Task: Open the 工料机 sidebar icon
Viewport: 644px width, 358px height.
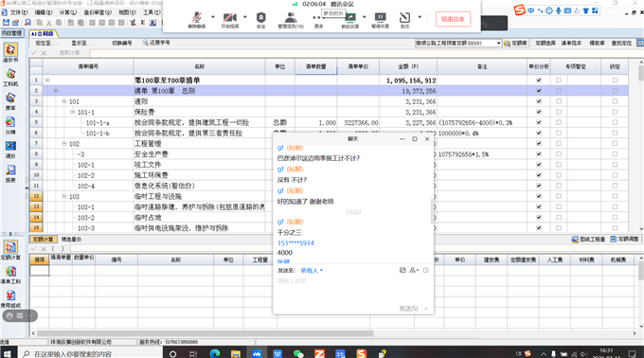Action: click(x=10, y=74)
